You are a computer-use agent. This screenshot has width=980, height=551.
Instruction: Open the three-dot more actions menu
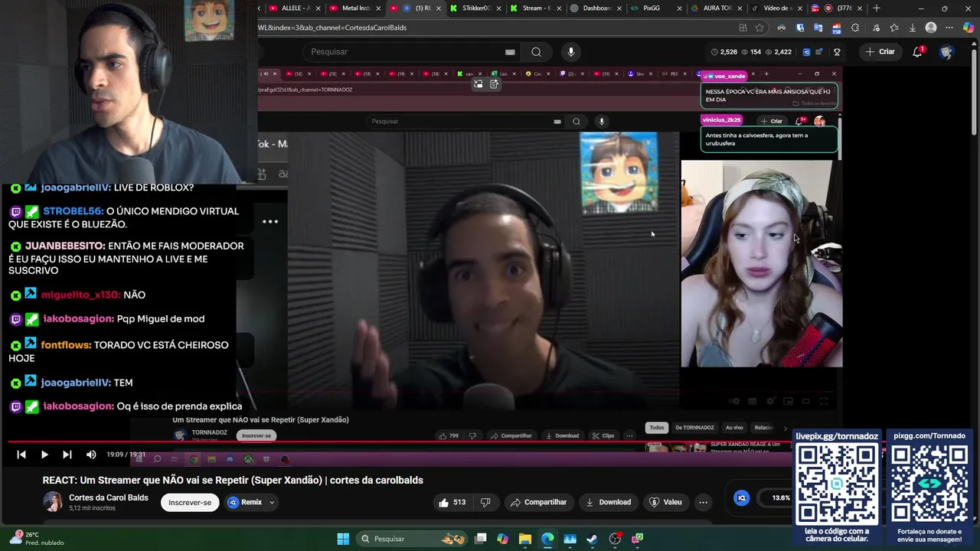pyautogui.click(x=703, y=502)
